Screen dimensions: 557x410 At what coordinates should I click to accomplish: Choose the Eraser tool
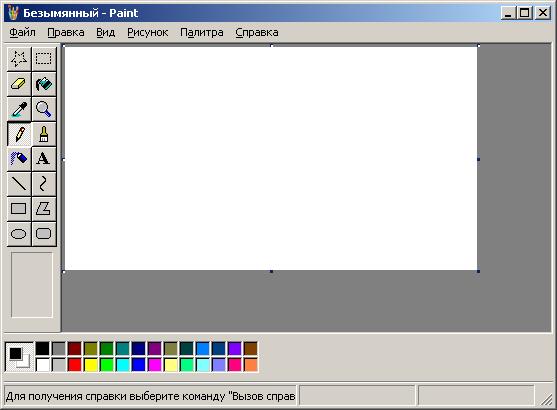pos(19,84)
